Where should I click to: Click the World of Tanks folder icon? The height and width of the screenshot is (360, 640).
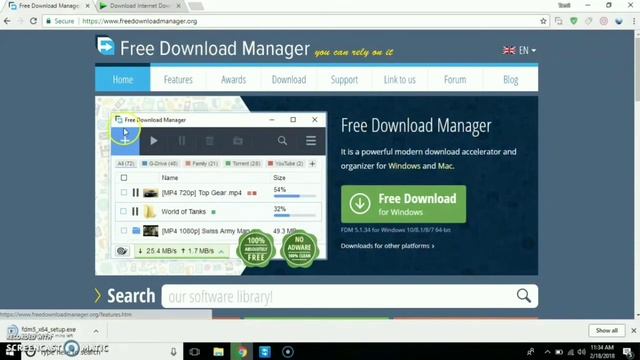(x=150, y=211)
